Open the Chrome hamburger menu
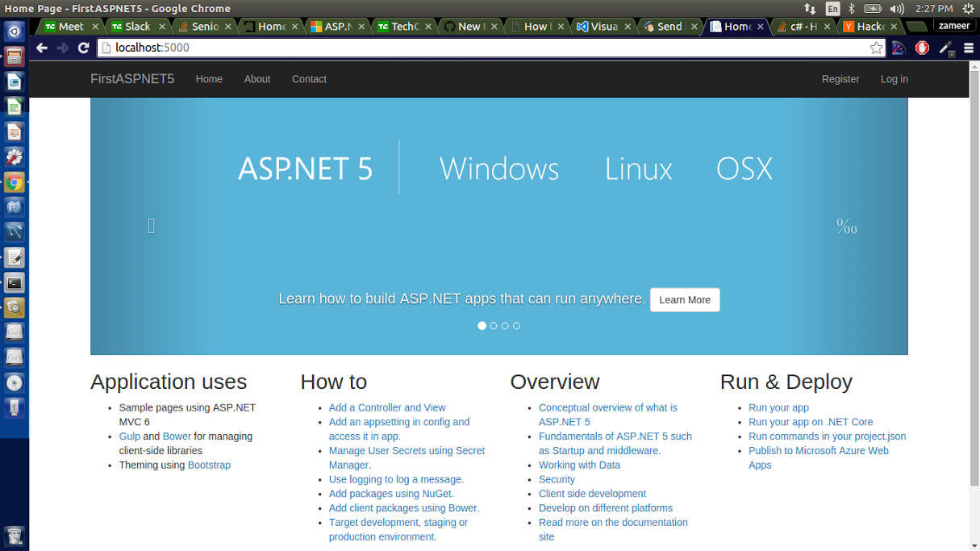 pos(969,48)
